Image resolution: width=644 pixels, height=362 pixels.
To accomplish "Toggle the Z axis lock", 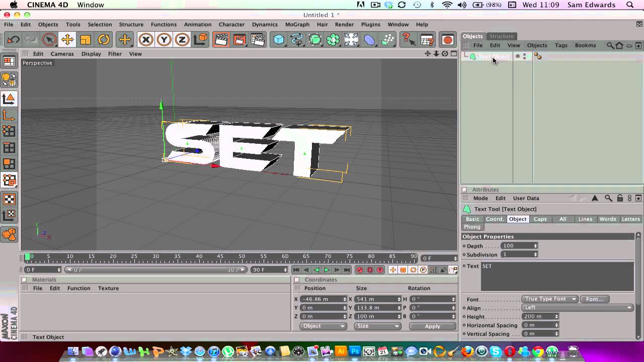I will click(182, 39).
